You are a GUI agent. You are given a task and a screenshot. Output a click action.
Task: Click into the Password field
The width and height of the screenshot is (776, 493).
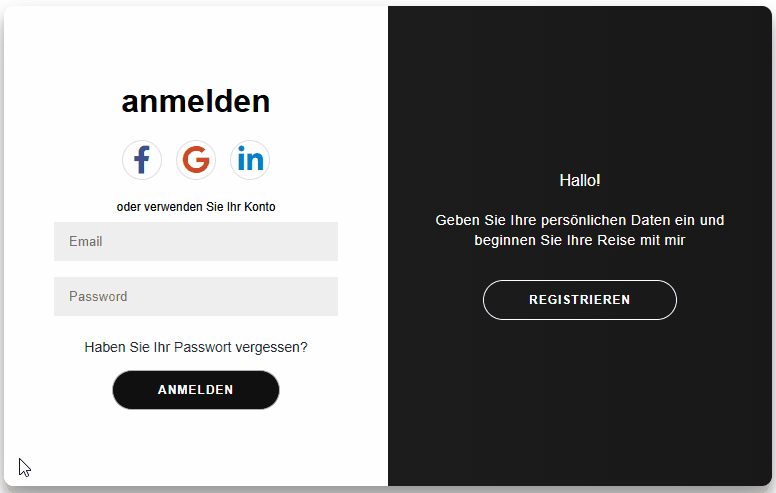coord(196,297)
